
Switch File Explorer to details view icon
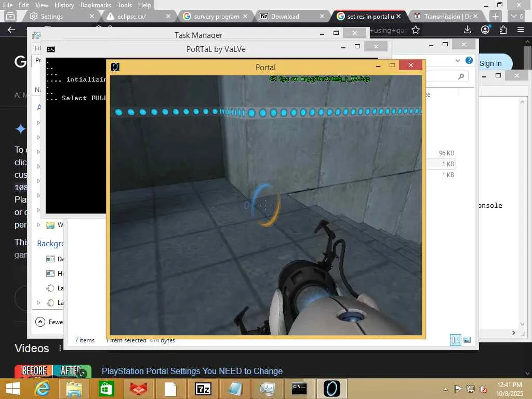click(x=455, y=340)
